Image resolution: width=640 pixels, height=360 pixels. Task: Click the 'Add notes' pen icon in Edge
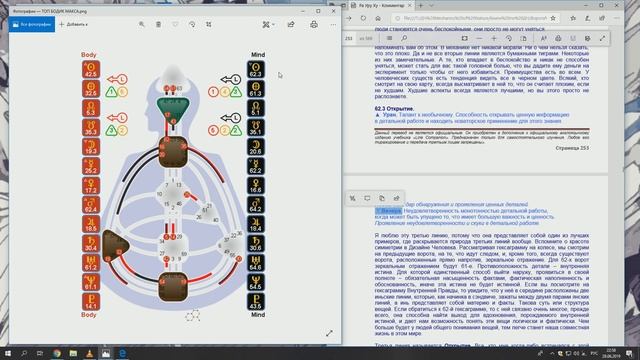point(587,18)
